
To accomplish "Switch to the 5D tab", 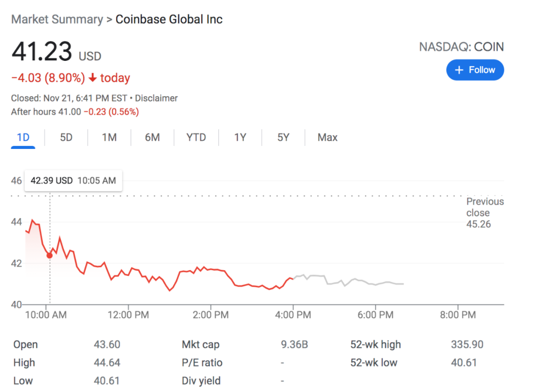I will pyautogui.click(x=66, y=137).
